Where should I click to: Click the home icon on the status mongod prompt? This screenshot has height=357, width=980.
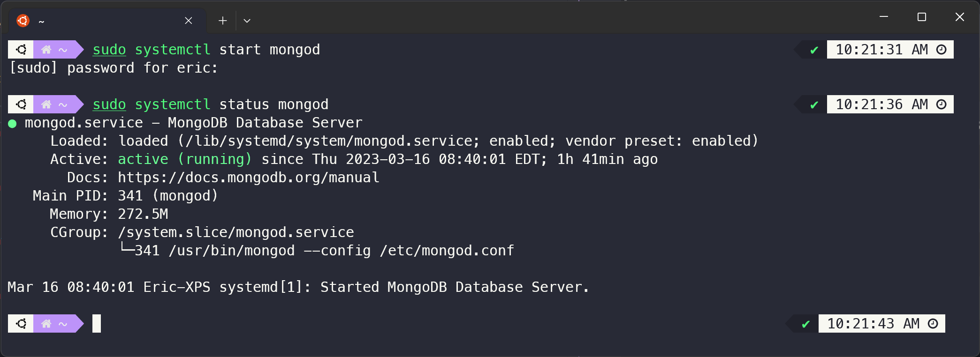point(46,104)
